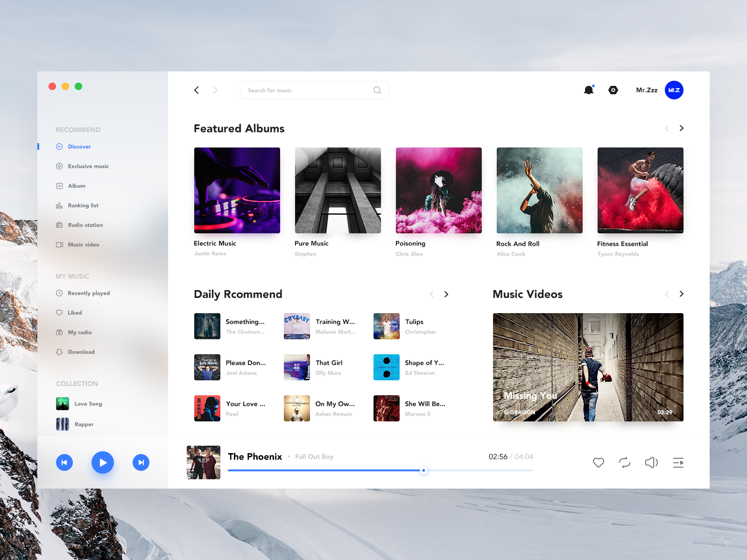Open the settings gear
The width and height of the screenshot is (747, 560).
[613, 90]
